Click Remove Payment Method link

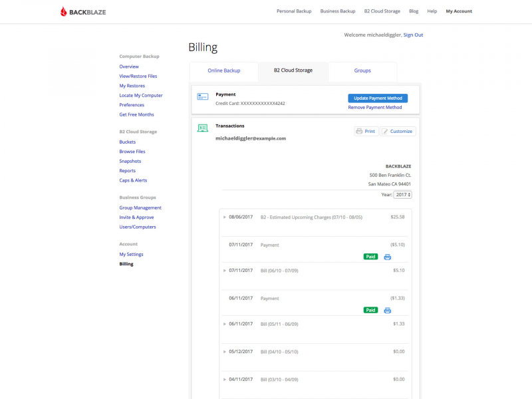[374, 107]
